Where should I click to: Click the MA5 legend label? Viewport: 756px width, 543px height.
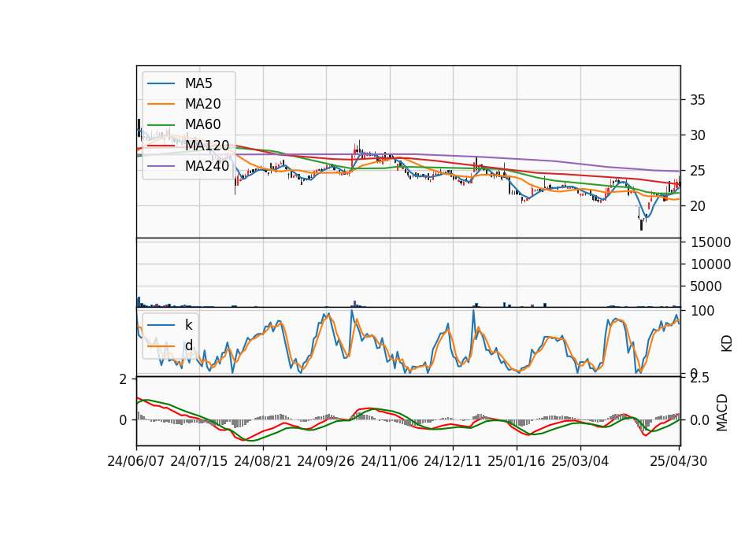[x=198, y=83]
